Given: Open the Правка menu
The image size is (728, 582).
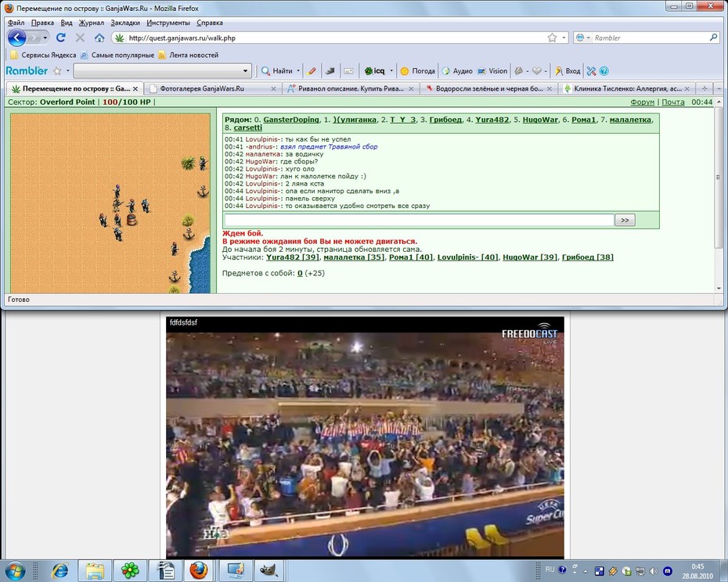Looking at the screenshot, I should tap(42, 23).
